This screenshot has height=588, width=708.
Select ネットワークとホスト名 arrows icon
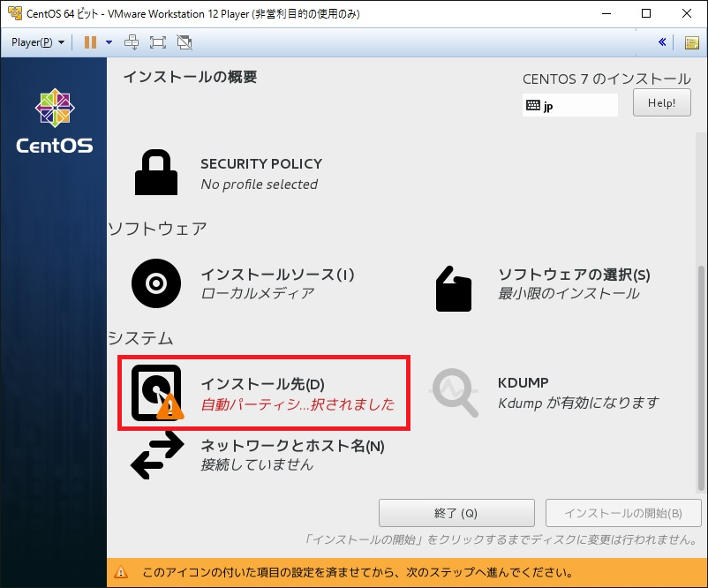pyautogui.click(x=155, y=455)
